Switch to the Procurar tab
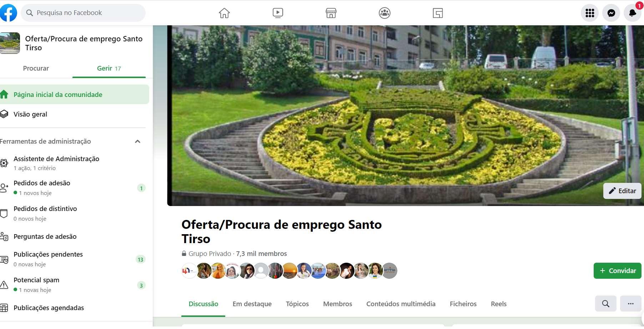This screenshot has height=329, width=644. pyautogui.click(x=36, y=68)
